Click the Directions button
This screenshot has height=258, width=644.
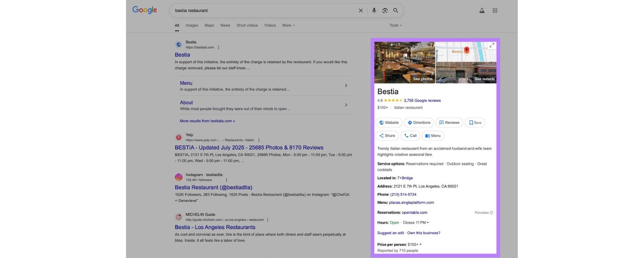419,123
